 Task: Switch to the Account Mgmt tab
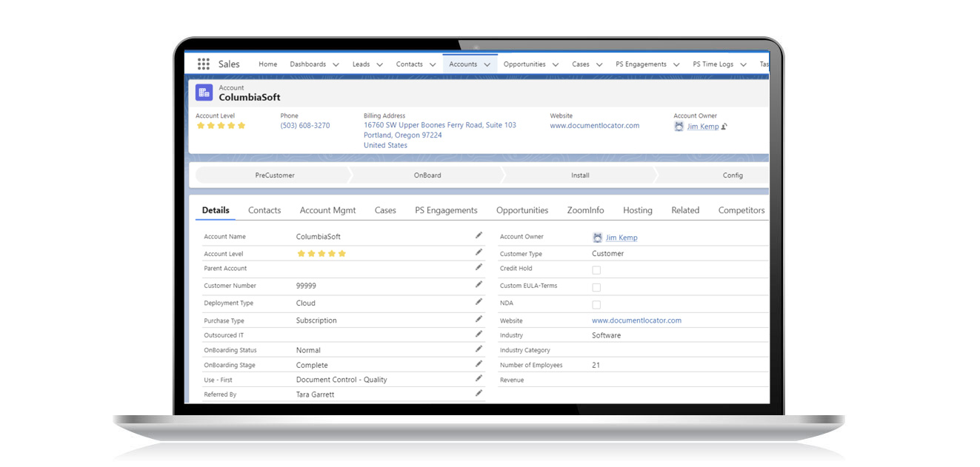327,210
